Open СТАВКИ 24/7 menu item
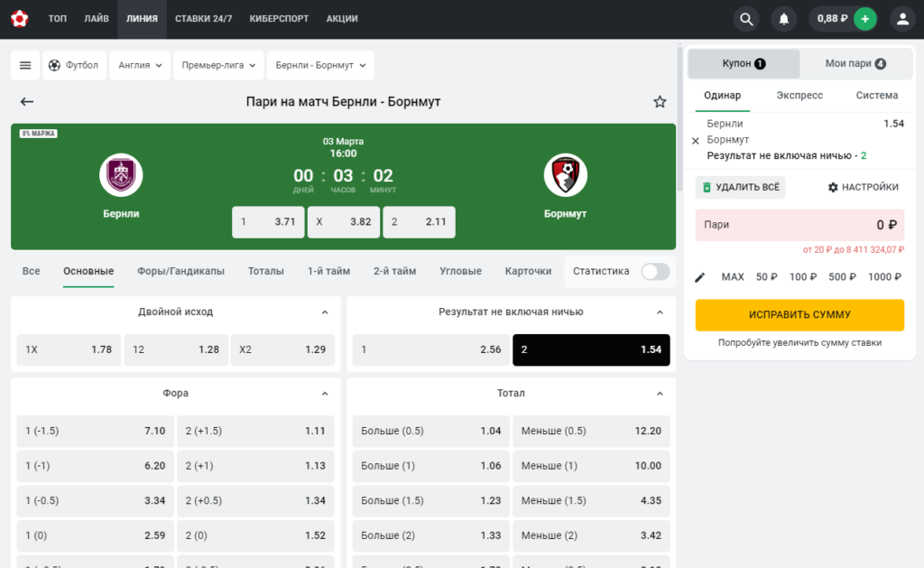This screenshot has width=924, height=568. coord(203,19)
